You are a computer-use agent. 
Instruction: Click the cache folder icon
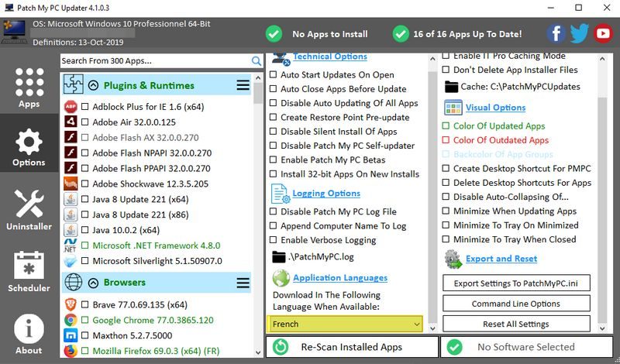(x=451, y=87)
